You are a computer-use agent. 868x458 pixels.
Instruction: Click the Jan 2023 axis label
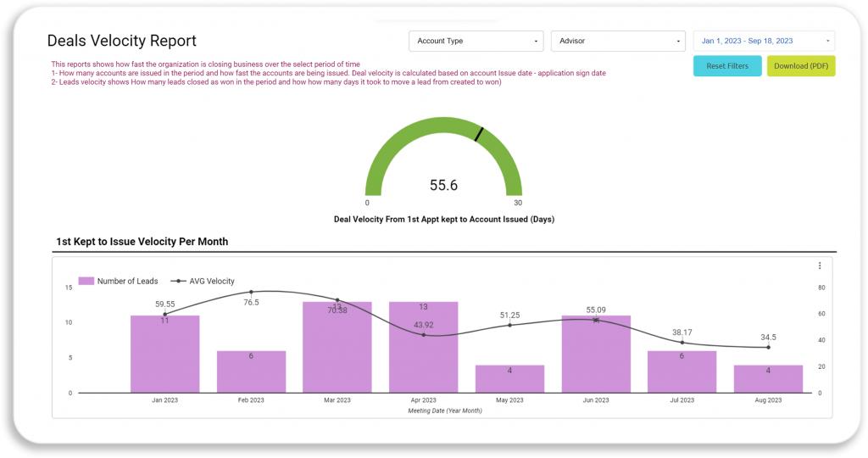(x=165, y=399)
